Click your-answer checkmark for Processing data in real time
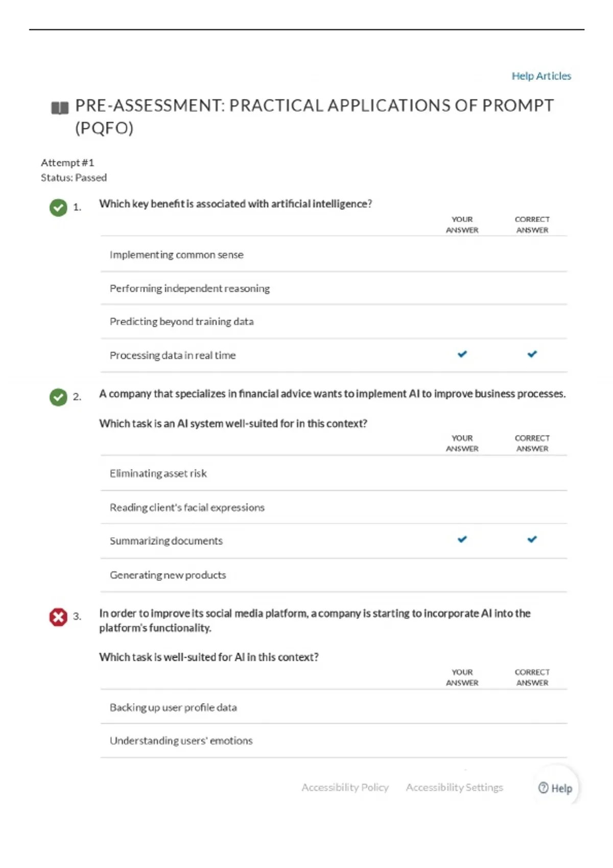The width and height of the screenshot is (613, 868). point(462,354)
